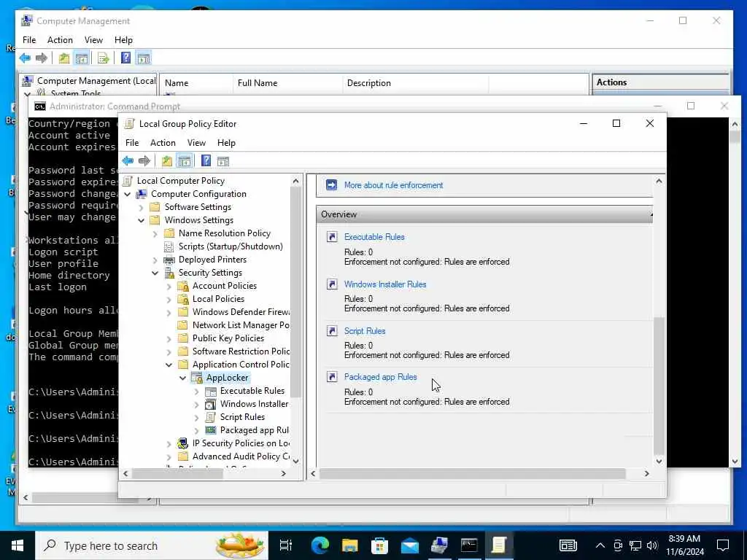
Task: Open File menu in Computer Management
Action: [x=29, y=40]
